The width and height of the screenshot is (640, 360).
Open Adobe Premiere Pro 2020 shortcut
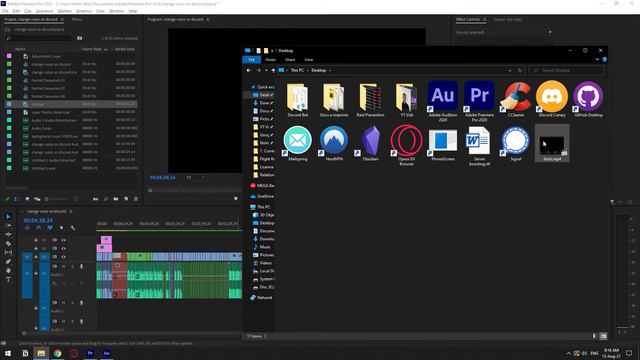[479, 100]
